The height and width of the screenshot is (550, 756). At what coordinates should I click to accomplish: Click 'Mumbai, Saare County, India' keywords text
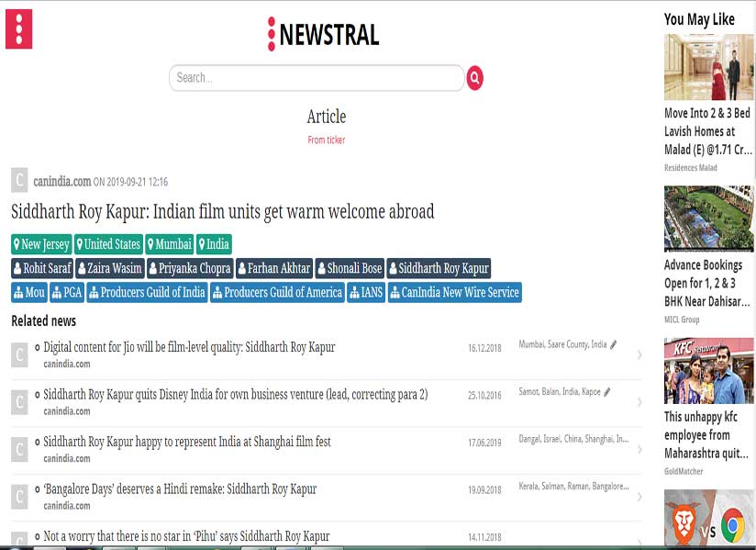coord(562,344)
